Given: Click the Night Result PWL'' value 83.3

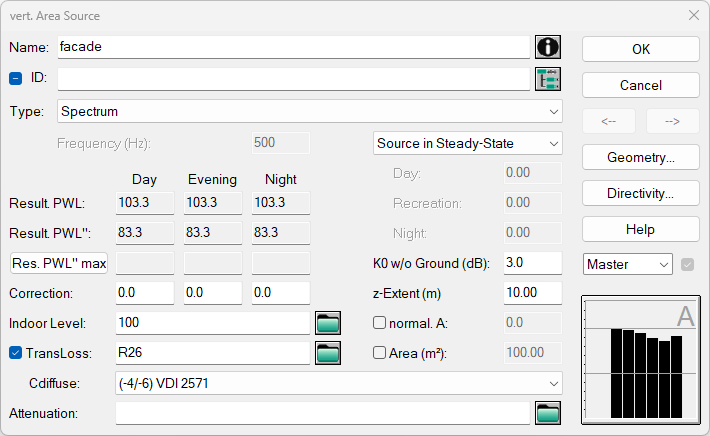Looking at the screenshot, I should (x=281, y=233).
